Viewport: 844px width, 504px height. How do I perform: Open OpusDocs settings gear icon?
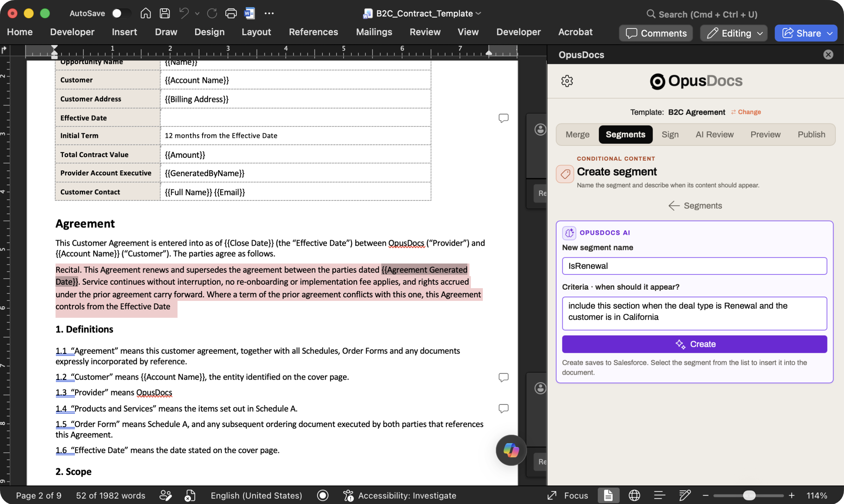click(567, 81)
